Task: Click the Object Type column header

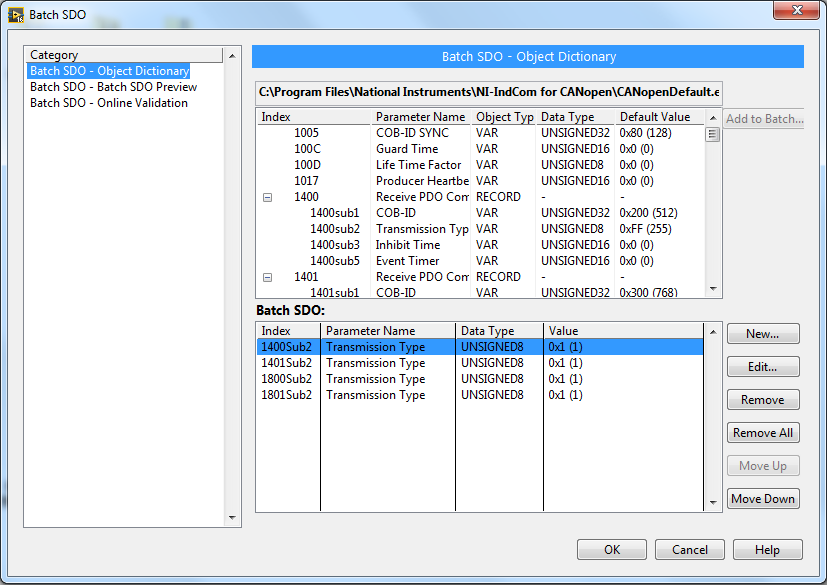Action: 504,117
